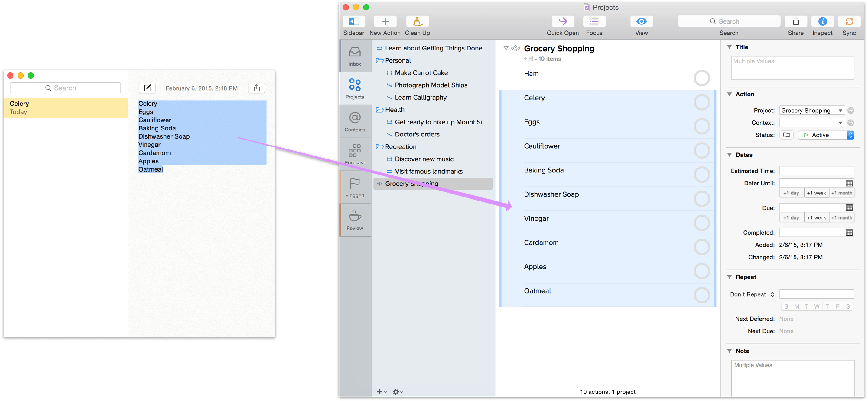Open the Due date calendar picker
The height and width of the screenshot is (401, 868).
[849, 208]
